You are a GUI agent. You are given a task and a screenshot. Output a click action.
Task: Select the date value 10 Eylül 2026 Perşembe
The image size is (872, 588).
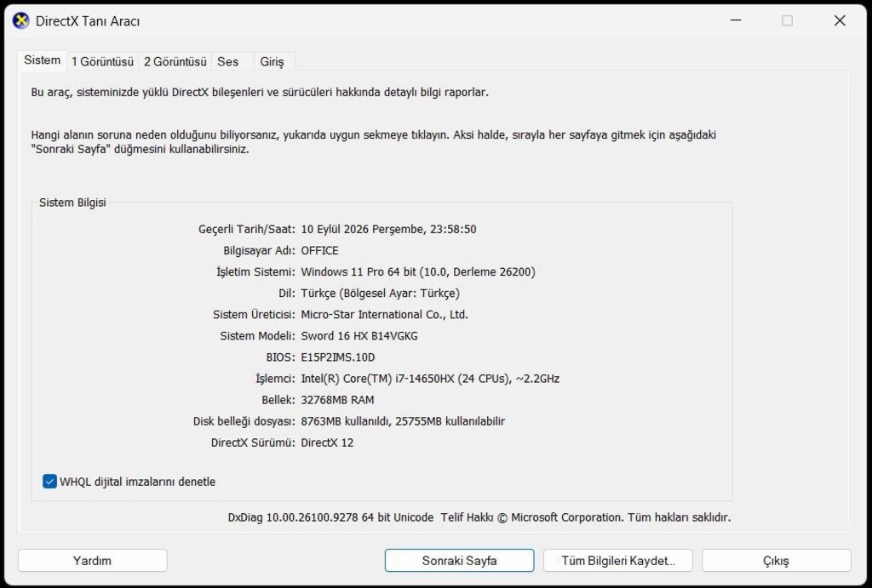click(362, 229)
